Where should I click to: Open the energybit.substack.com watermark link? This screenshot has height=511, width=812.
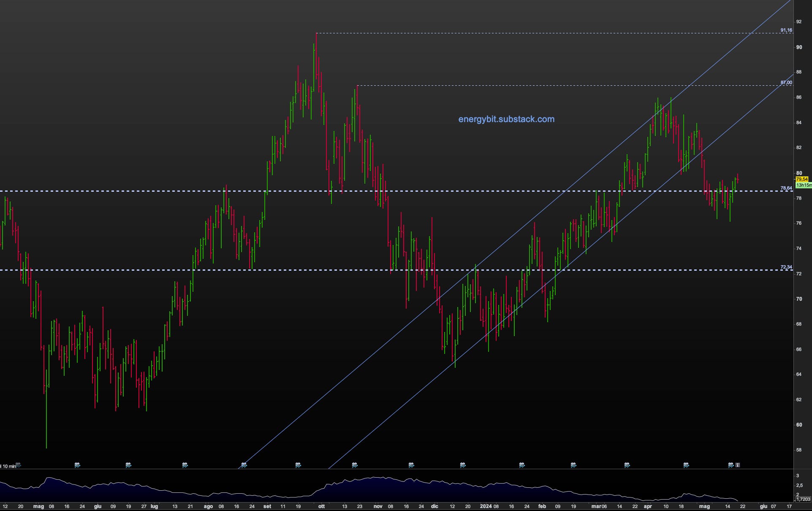tap(506, 120)
